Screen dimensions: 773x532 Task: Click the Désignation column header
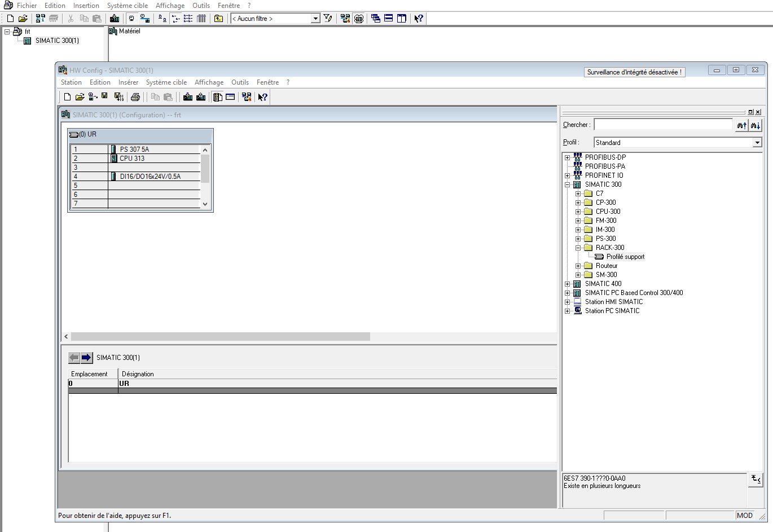[337, 374]
